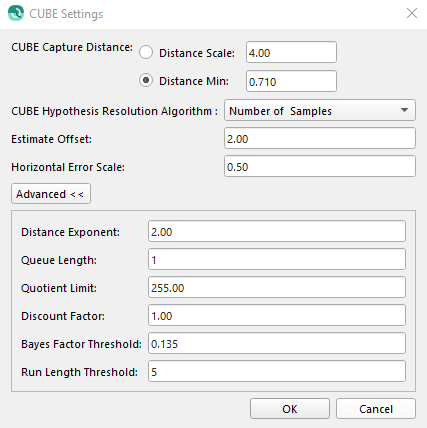The height and width of the screenshot is (428, 427).
Task: Click the CUBE Settings title text
Action: click(x=66, y=14)
